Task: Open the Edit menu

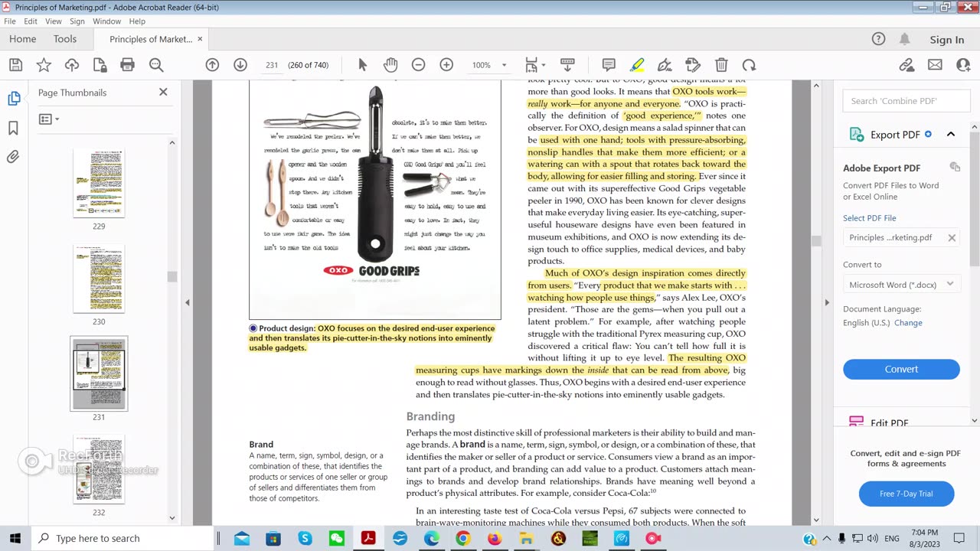Action: coord(31,21)
